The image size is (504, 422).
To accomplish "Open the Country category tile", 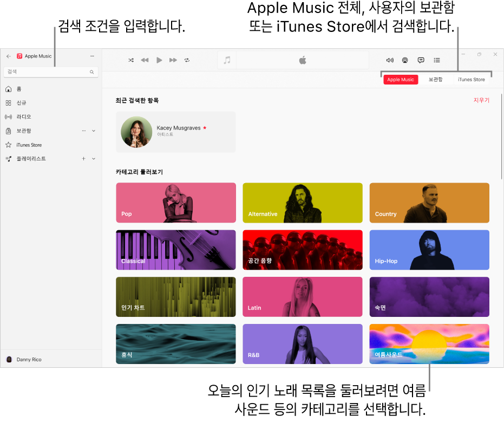I will (x=429, y=203).
